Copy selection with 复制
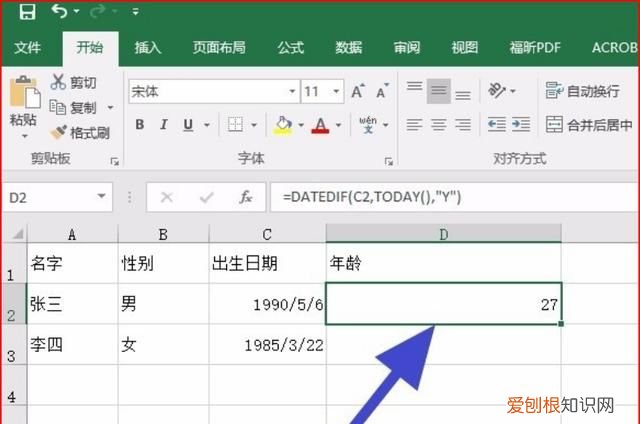 (x=73, y=108)
